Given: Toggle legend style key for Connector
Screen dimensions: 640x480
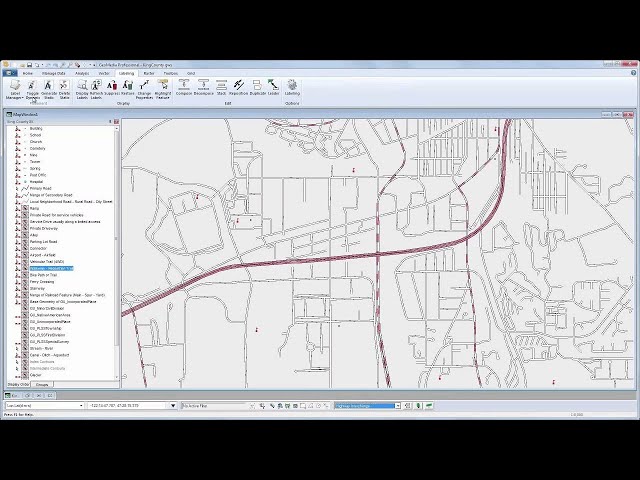Looking at the screenshot, I should tap(24, 249).
